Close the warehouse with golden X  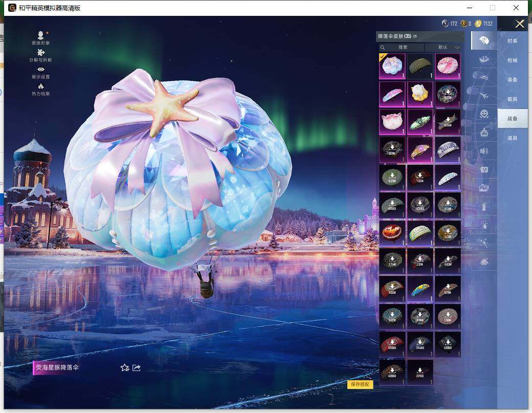pyautogui.click(x=519, y=24)
